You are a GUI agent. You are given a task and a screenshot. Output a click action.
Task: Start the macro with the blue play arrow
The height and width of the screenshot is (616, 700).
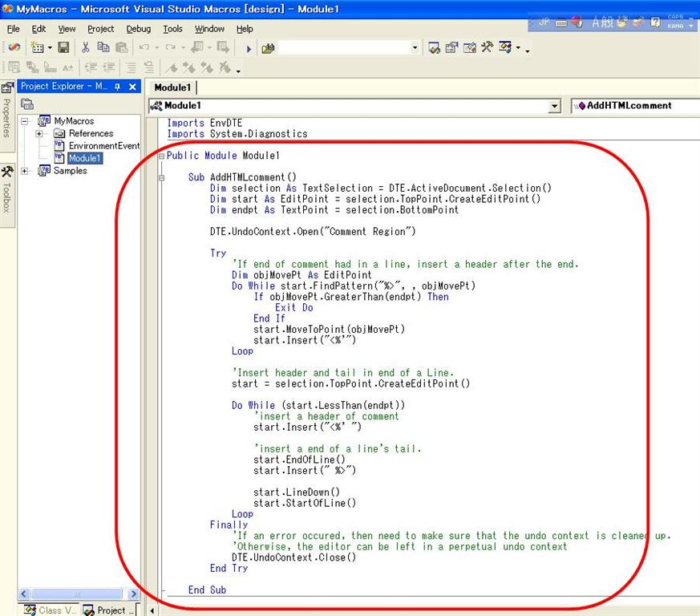click(x=249, y=48)
